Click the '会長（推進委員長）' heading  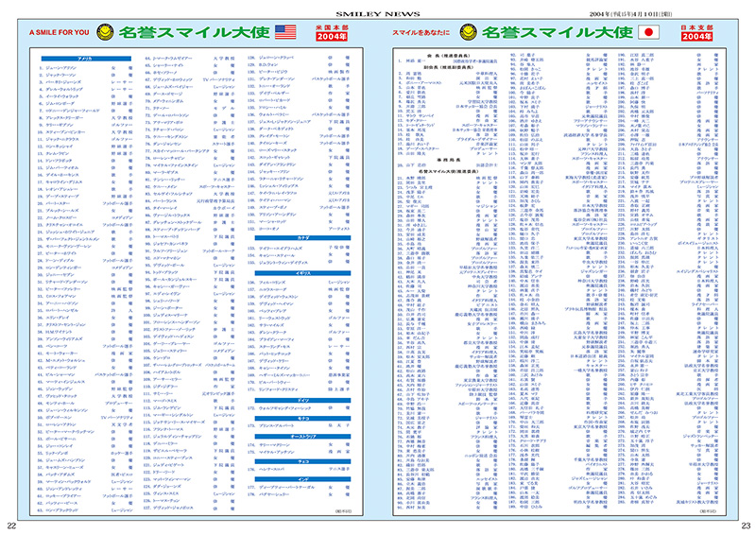point(448,56)
